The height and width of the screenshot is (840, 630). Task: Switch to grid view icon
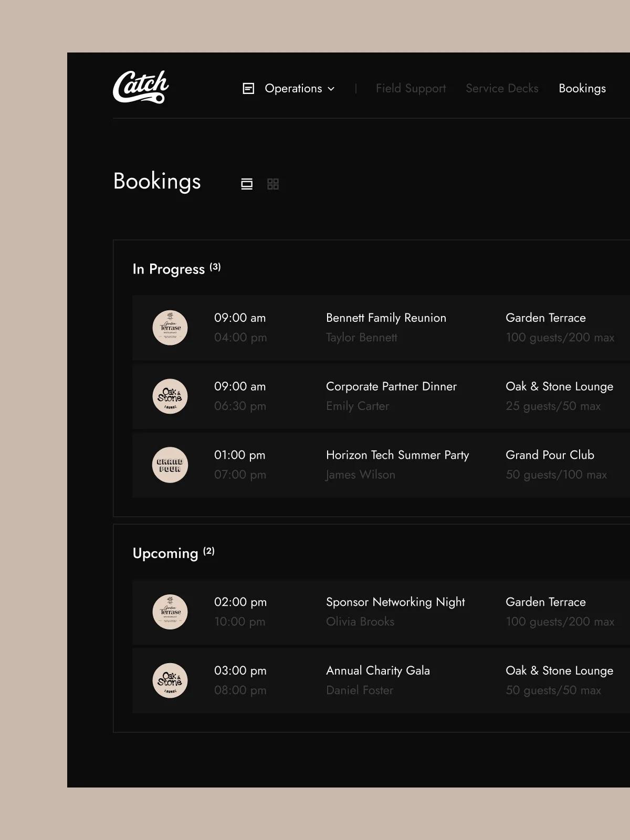[273, 184]
